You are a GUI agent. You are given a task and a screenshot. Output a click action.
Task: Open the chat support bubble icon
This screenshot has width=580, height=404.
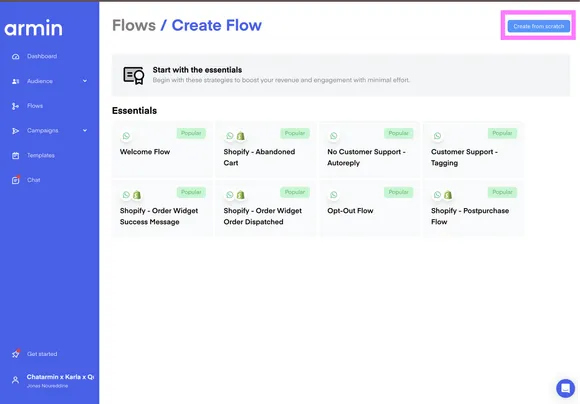point(565,388)
